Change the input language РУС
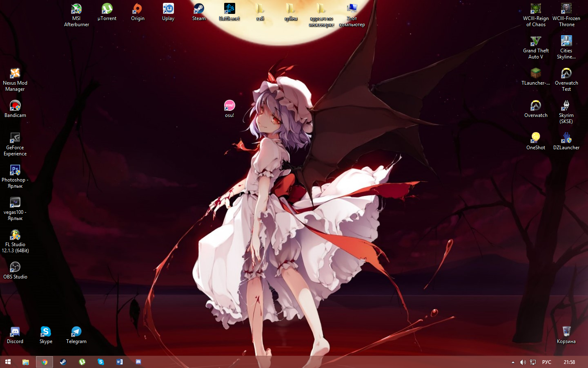 [x=547, y=362]
